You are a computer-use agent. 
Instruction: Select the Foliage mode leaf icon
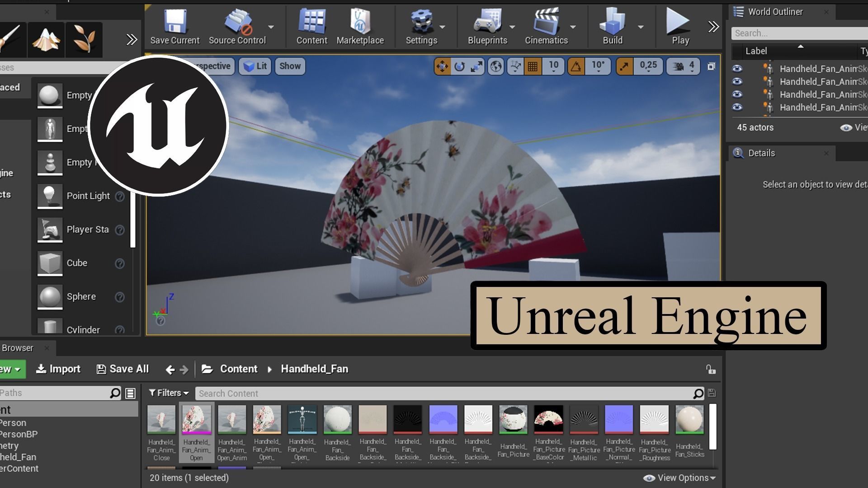[x=84, y=39]
